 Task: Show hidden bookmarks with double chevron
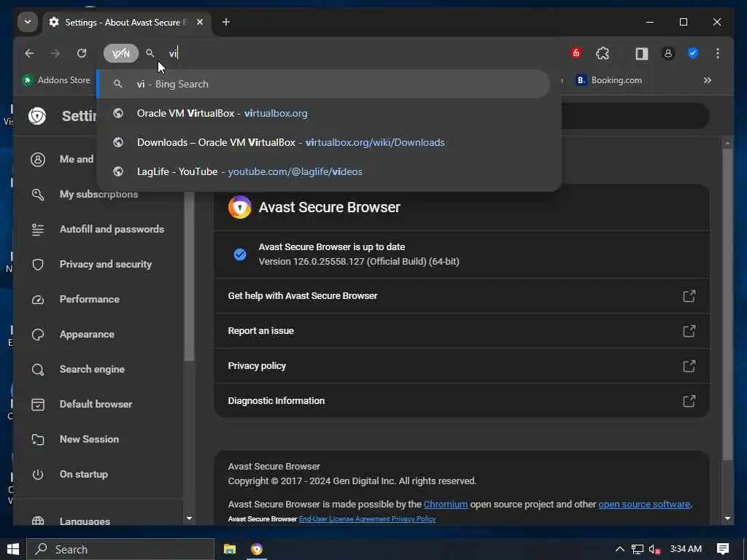708,80
